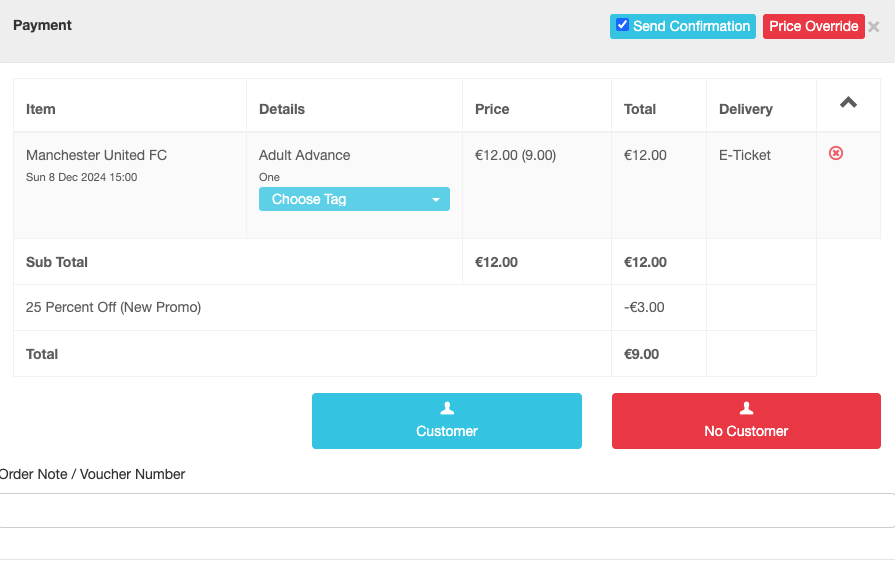This screenshot has width=895, height=567.
Task: Uncheck the Send Confirmation checkbox
Action: 622,25
